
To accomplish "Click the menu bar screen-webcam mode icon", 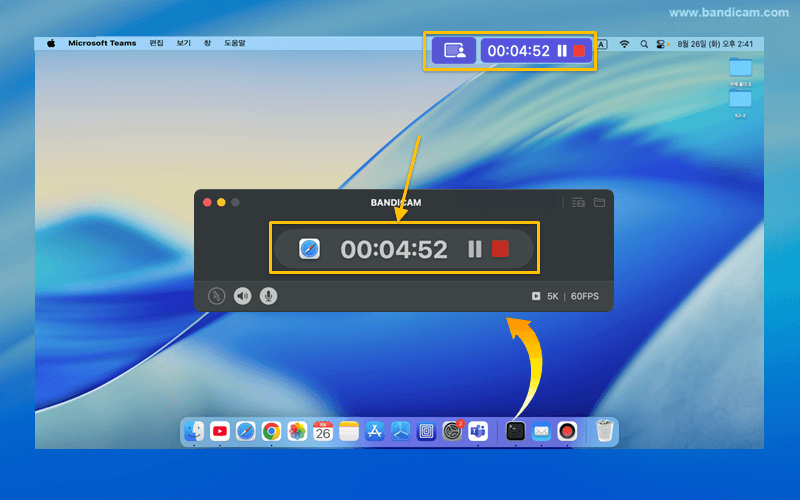I will (x=454, y=51).
